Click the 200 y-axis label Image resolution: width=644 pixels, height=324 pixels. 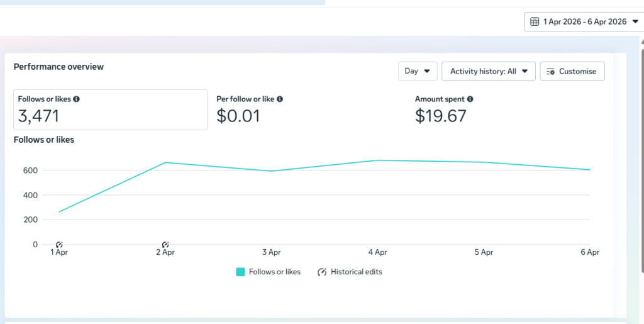tap(30, 220)
